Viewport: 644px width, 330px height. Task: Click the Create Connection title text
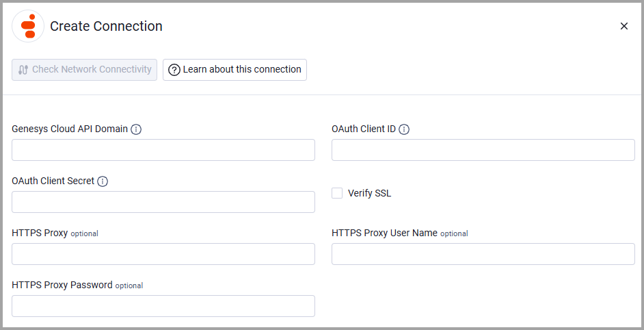click(x=106, y=26)
